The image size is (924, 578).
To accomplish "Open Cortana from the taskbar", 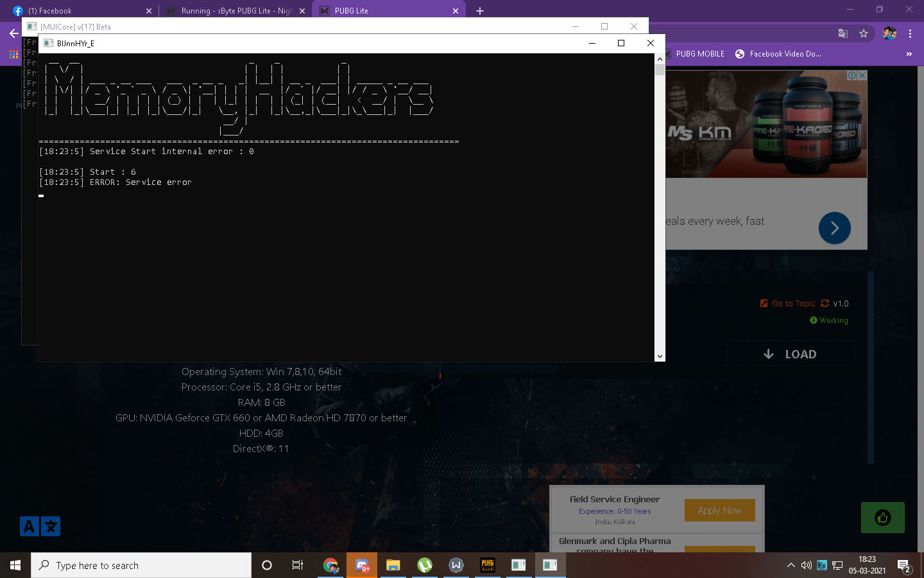I will point(267,565).
